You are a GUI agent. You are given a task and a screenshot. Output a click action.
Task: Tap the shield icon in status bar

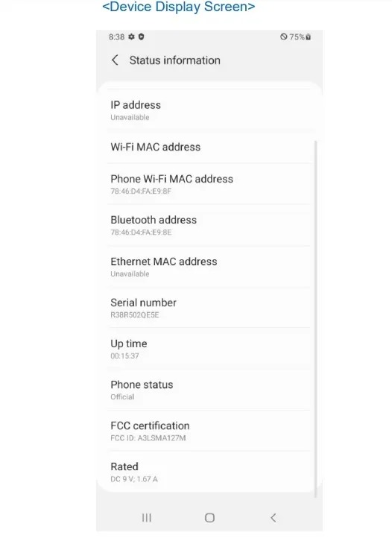[x=141, y=37]
